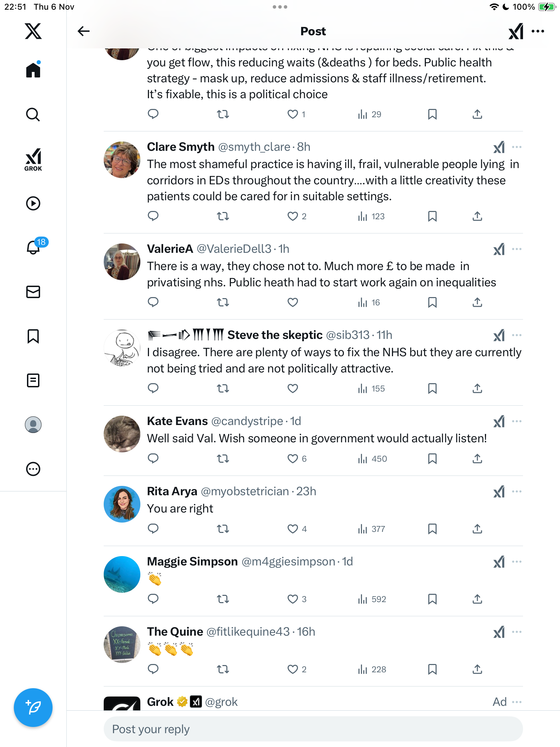Open Grok explain on Kate Evans' reply
This screenshot has height=747, width=560.
499,422
